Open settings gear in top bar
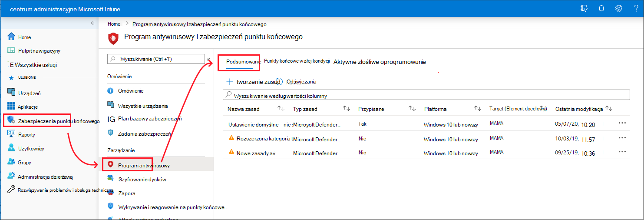Screen dimensions: 644x220 tap(619, 8)
